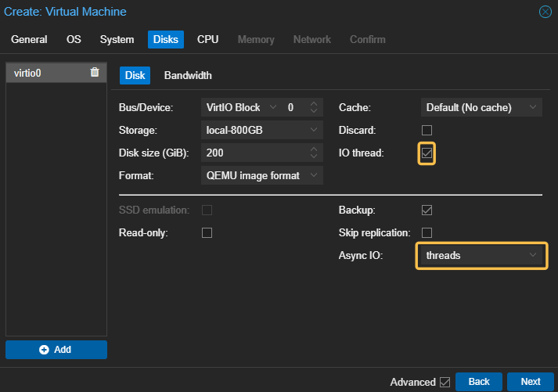Increase the device number with up arrow

(314, 103)
